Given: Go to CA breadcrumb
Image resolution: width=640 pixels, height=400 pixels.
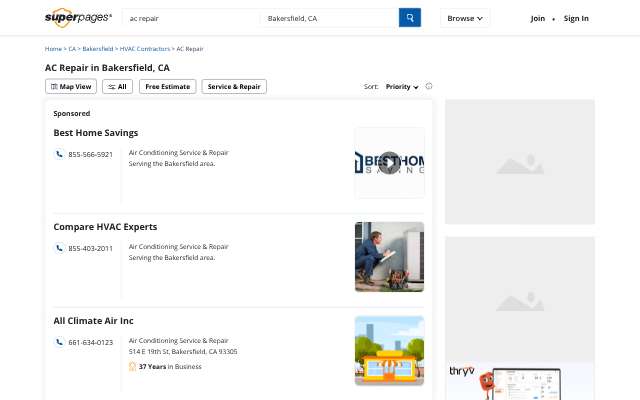Looking at the screenshot, I should tap(72, 49).
